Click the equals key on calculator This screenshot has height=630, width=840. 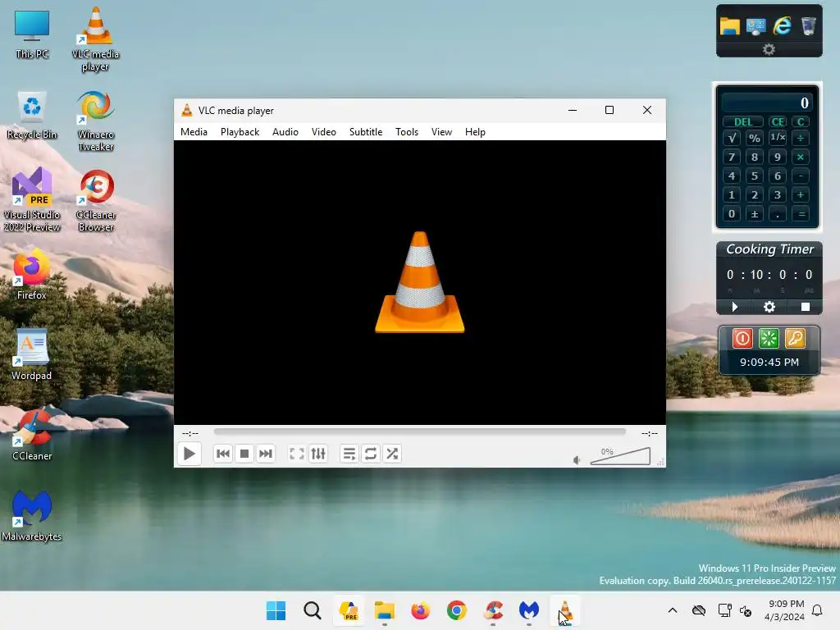[801, 214]
